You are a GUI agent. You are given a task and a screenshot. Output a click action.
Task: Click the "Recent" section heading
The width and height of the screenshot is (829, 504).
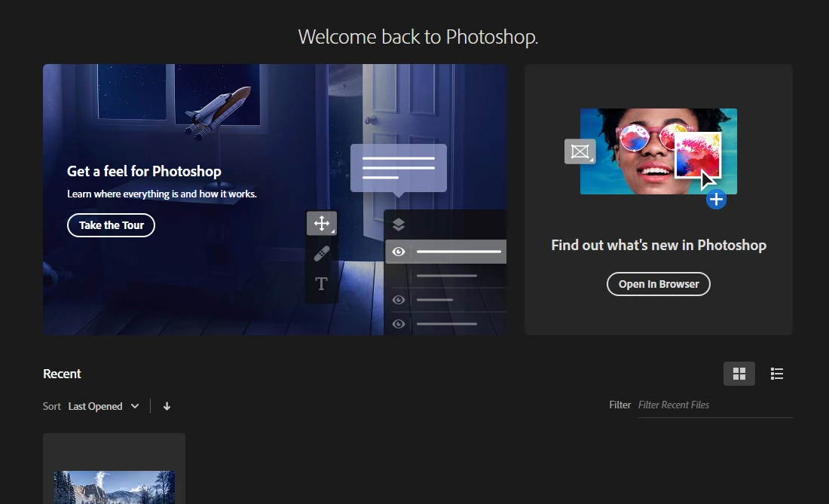click(62, 374)
